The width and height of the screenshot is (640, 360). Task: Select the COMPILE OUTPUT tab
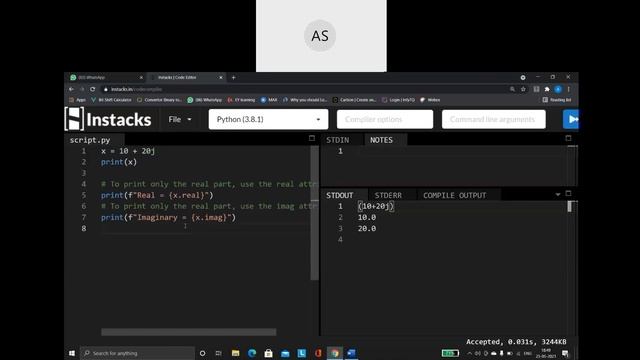(x=455, y=195)
